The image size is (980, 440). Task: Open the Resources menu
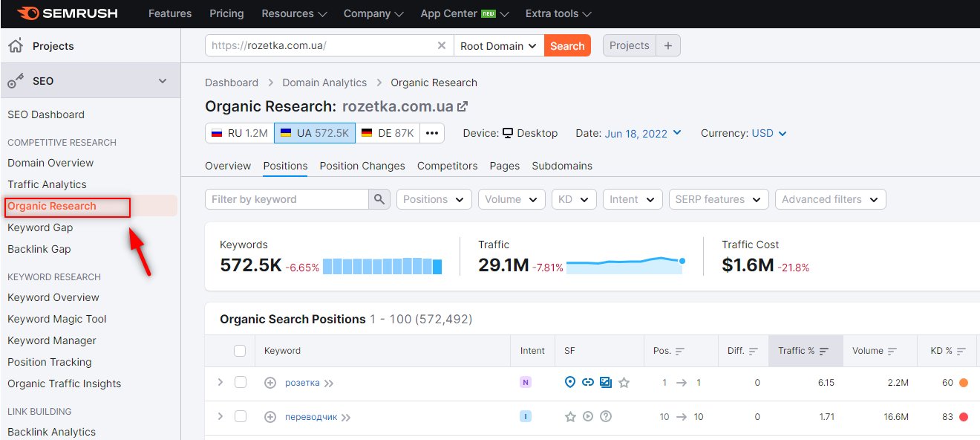(x=295, y=13)
